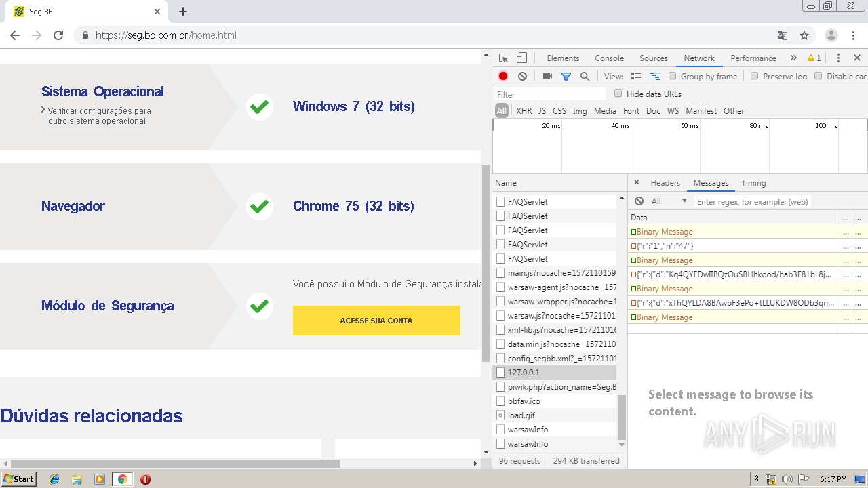This screenshot has height=488, width=868.
Task: Click the ACESSE SUA CONTA button
Action: pyautogui.click(x=376, y=321)
